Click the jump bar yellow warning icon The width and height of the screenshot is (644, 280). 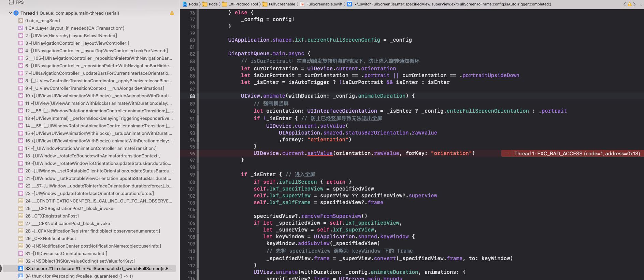630,4
